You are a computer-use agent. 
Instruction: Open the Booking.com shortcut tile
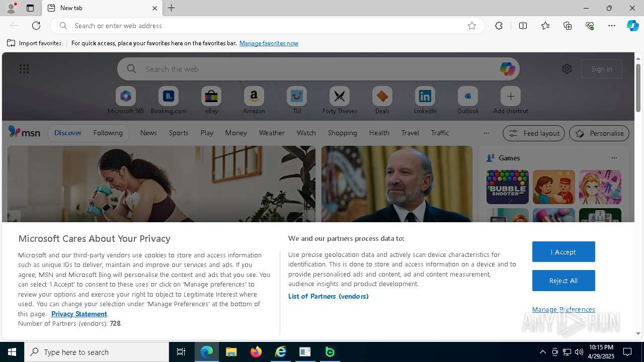[169, 100]
